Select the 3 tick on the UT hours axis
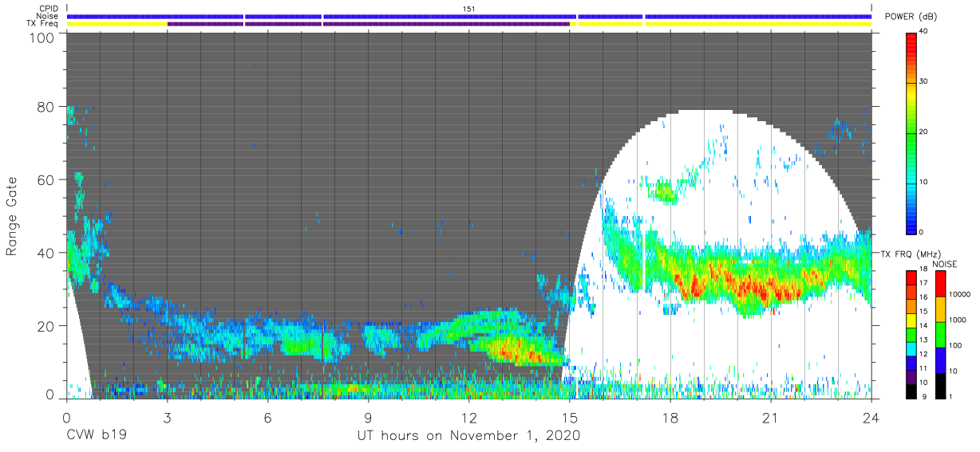 click(167, 417)
